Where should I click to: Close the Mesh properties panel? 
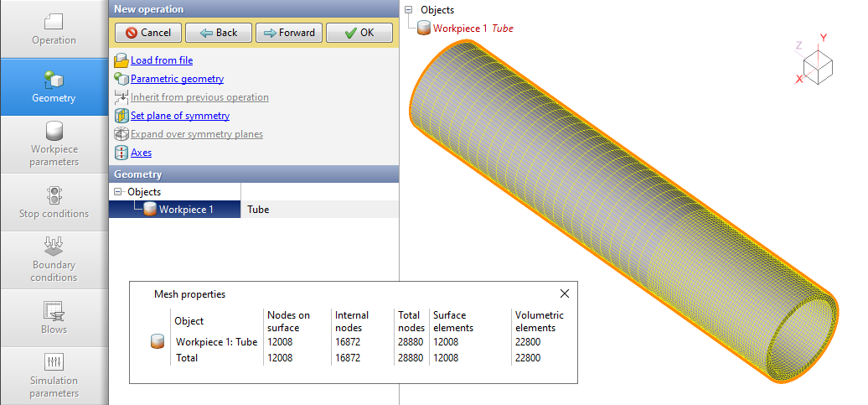[x=565, y=294]
